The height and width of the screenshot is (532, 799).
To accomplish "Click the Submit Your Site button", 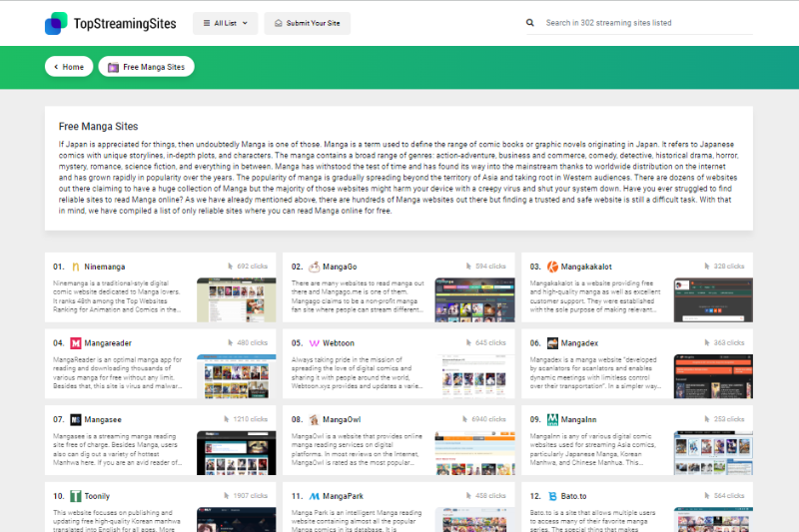I will click(x=308, y=23).
